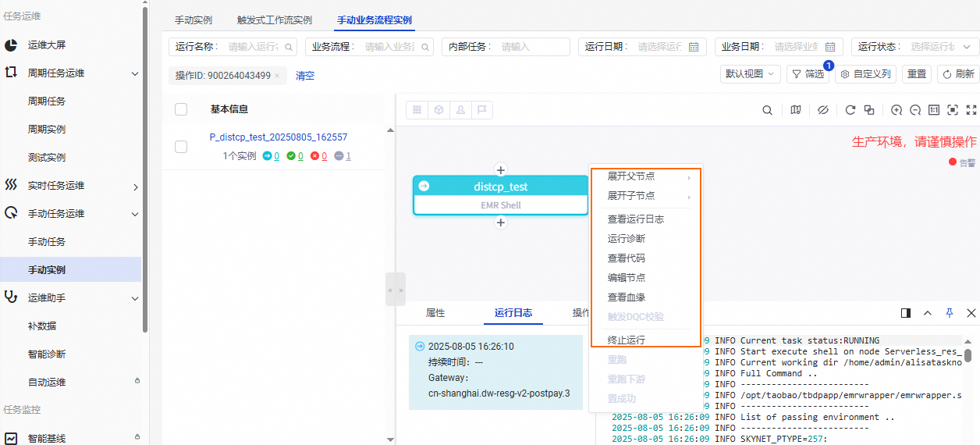Click the calendar icon in 运行日期 field
Image resolution: width=980 pixels, height=445 pixels.
click(x=694, y=47)
